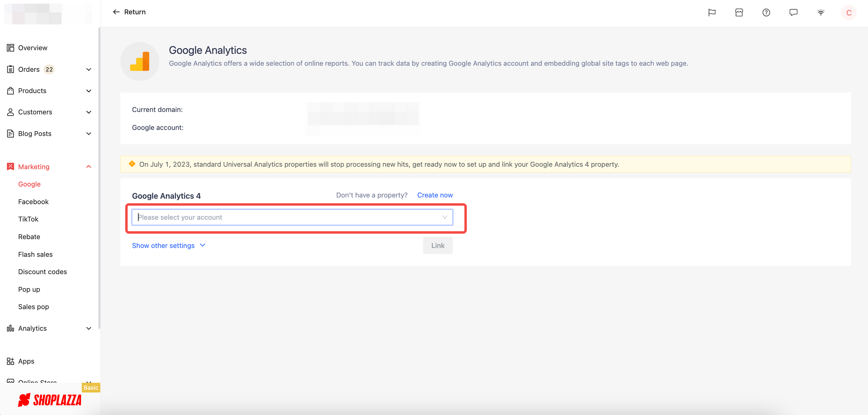Image resolution: width=868 pixels, height=415 pixels.
Task: Click the wifi signal status icon
Action: (821, 12)
